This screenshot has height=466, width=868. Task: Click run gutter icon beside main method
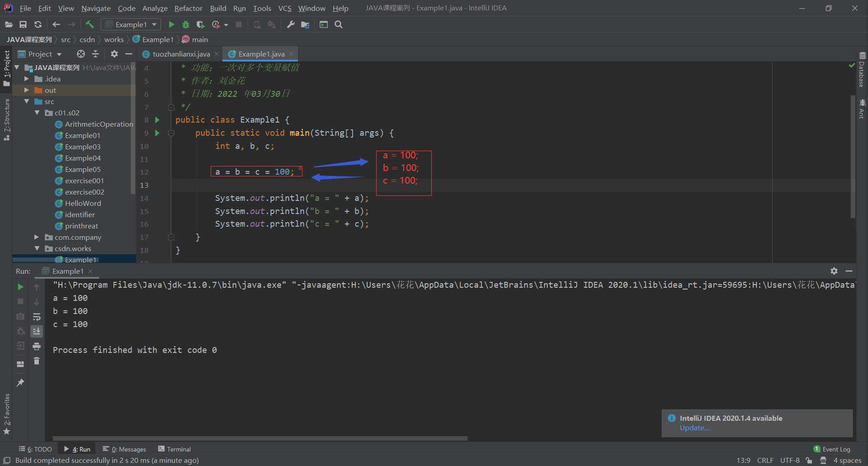157,133
